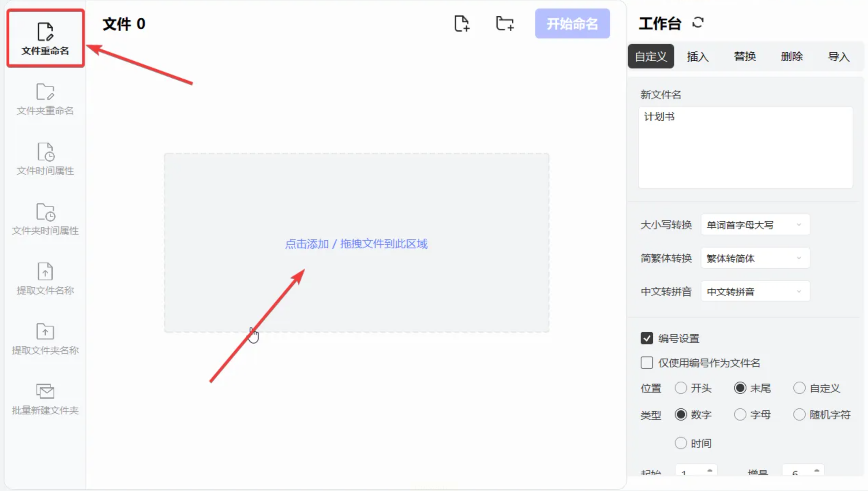Click the add folder icon in toolbar
The height and width of the screenshot is (491, 868).
click(505, 24)
